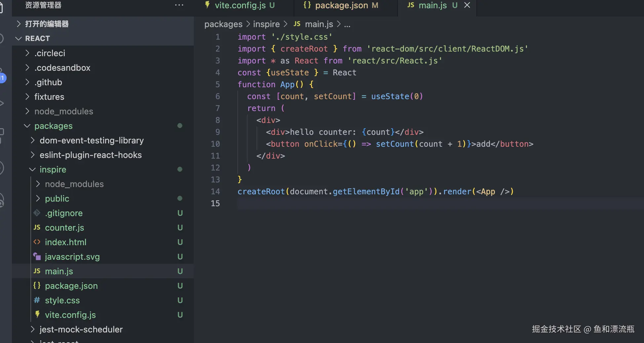Click the packages breadcrumb segment
644x343 pixels.
pos(223,24)
